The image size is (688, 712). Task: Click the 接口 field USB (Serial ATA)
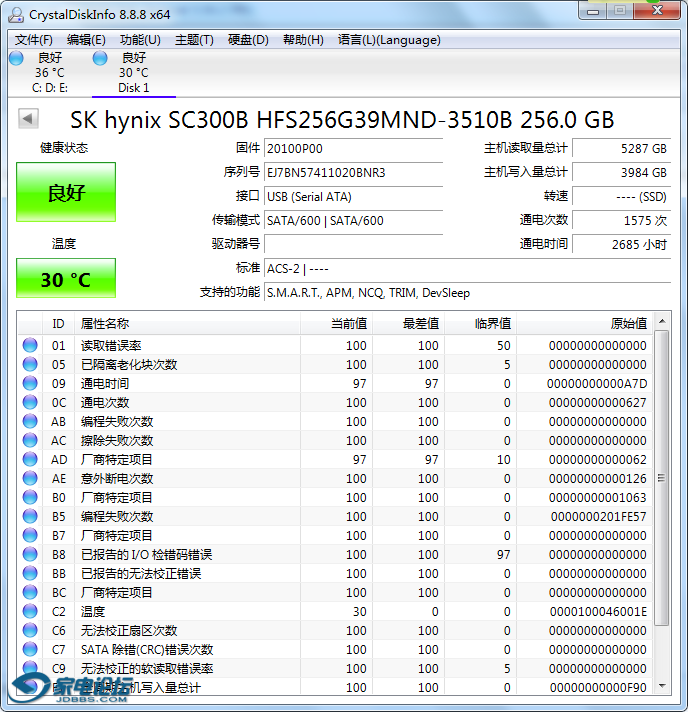tap(353, 197)
